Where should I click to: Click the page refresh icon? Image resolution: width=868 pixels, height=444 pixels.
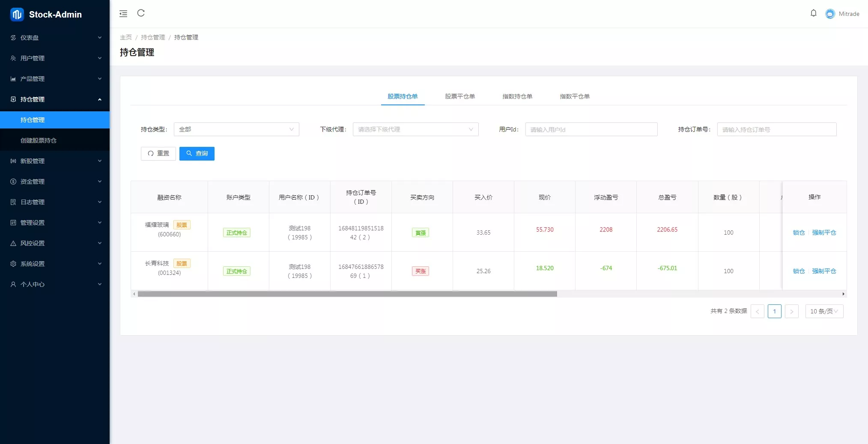tap(141, 13)
